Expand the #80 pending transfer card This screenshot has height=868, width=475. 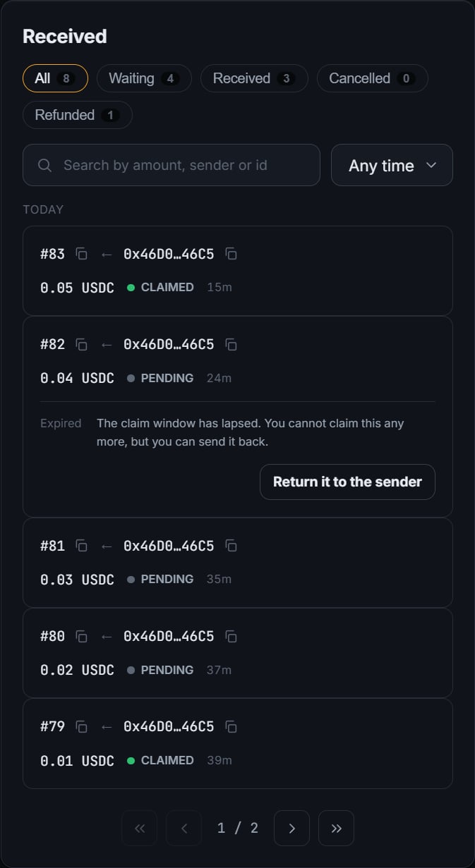coord(238,653)
